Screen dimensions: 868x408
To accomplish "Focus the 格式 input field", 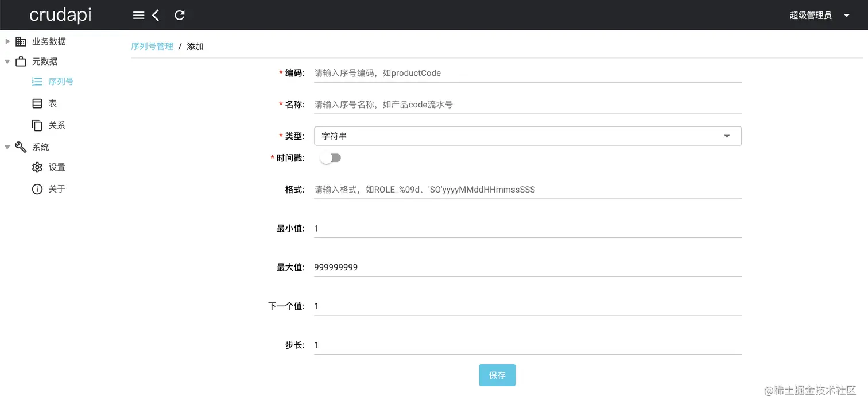I will (x=528, y=189).
